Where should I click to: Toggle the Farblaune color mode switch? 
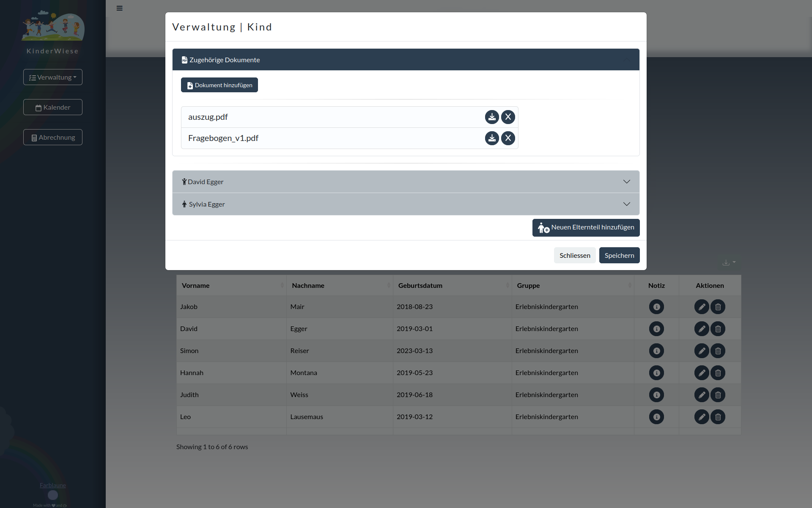click(x=53, y=495)
